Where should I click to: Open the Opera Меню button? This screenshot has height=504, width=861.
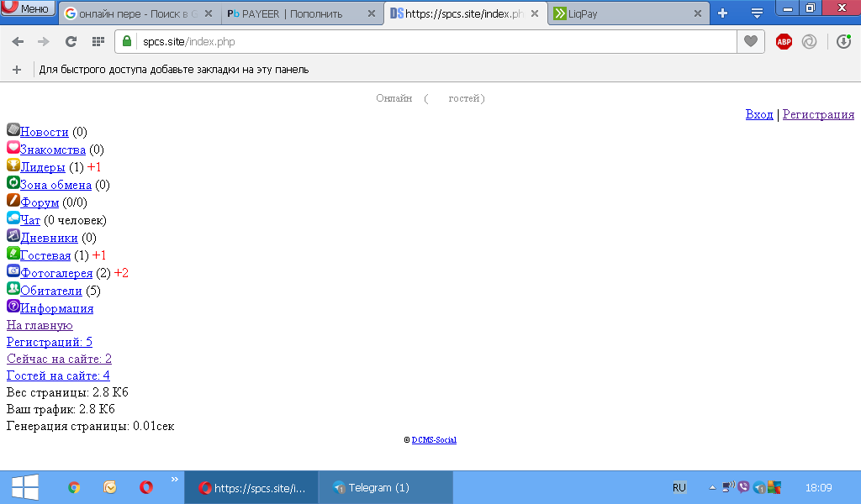[x=28, y=9]
